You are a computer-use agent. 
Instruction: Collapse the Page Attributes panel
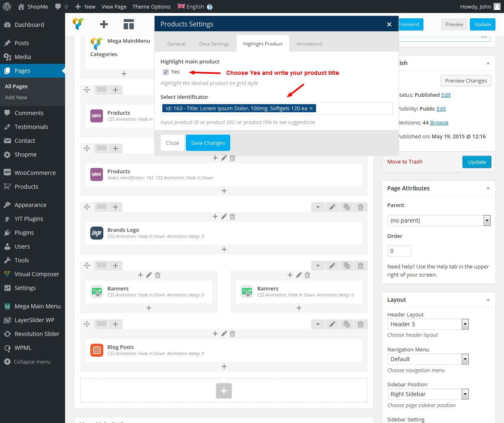pyautogui.click(x=488, y=188)
